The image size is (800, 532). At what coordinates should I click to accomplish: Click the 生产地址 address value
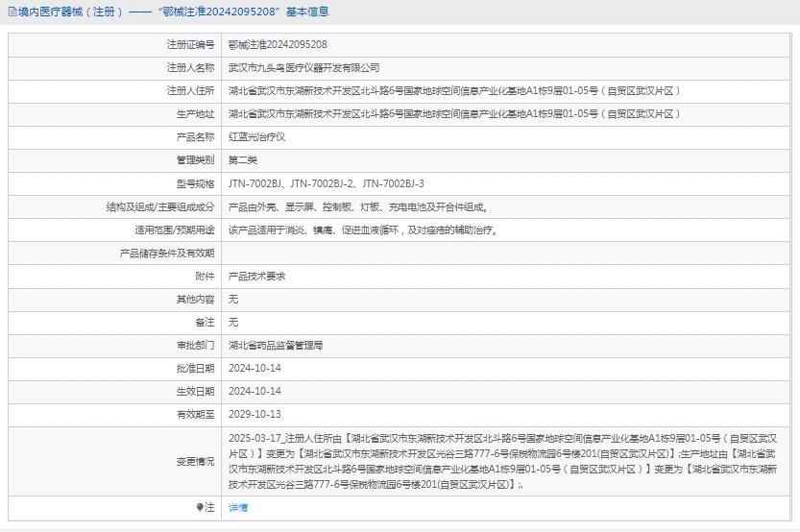click(x=454, y=113)
